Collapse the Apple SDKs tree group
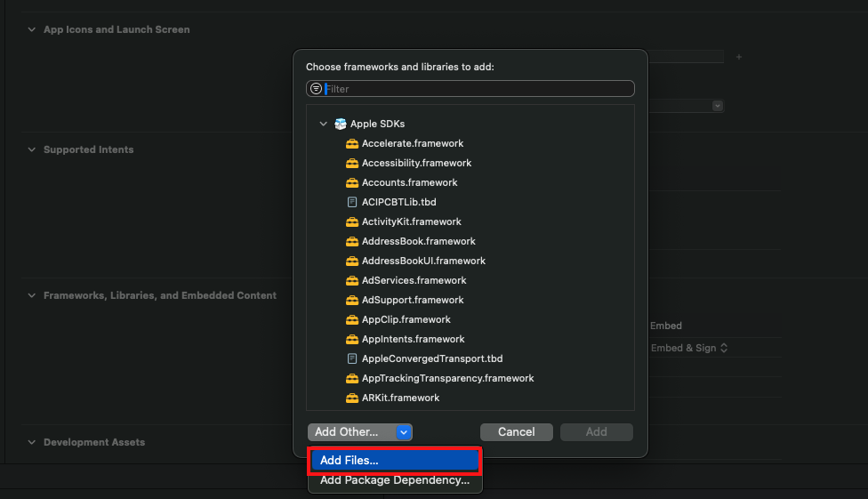868x499 pixels. [324, 124]
